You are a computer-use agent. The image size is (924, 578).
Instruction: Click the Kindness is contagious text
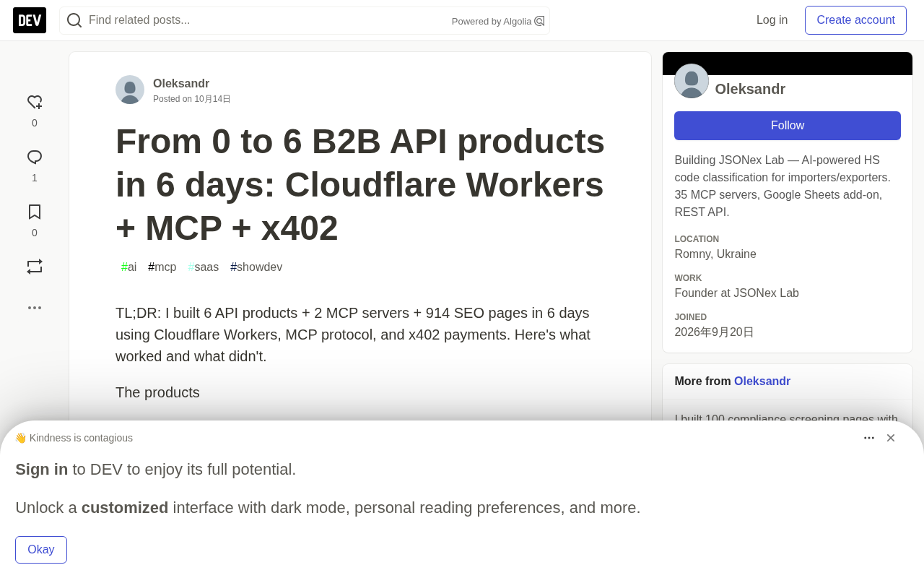[81, 438]
